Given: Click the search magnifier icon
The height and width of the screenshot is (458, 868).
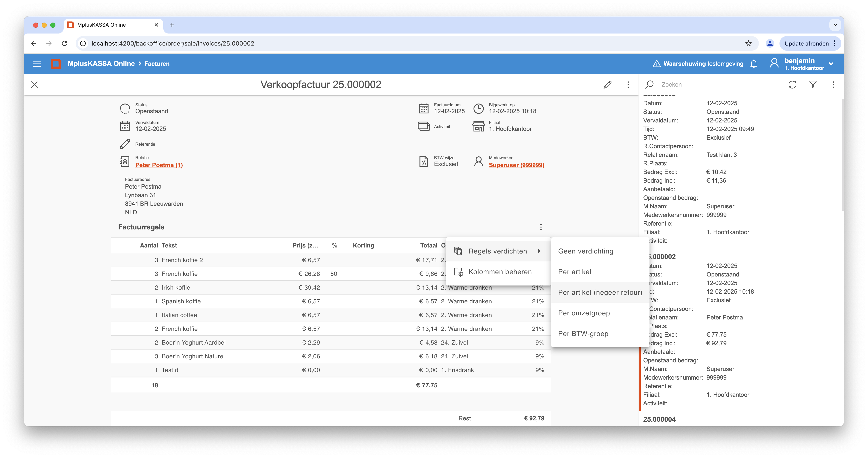Looking at the screenshot, I should (x=650, y=84).
